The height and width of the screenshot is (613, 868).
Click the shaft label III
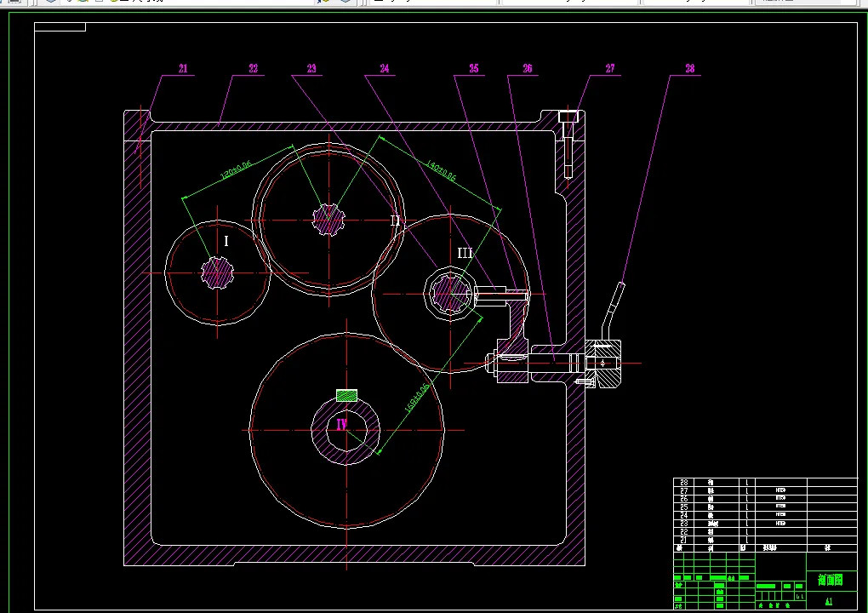click(x=465, y=253)
